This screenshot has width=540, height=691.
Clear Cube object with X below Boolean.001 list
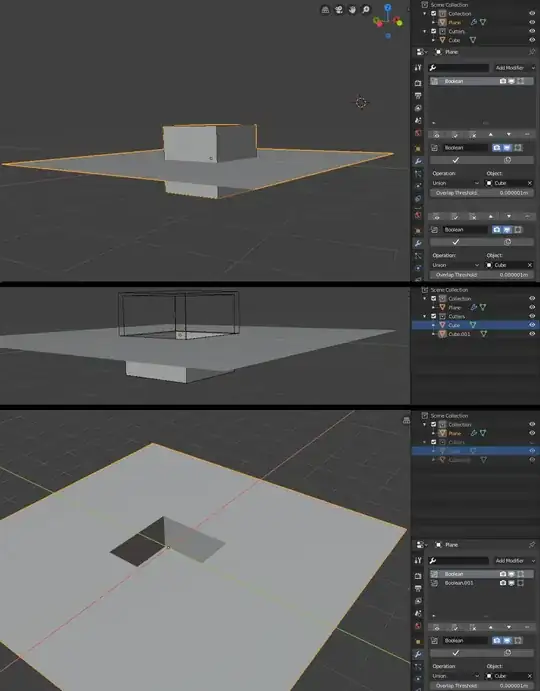[530, 676]
